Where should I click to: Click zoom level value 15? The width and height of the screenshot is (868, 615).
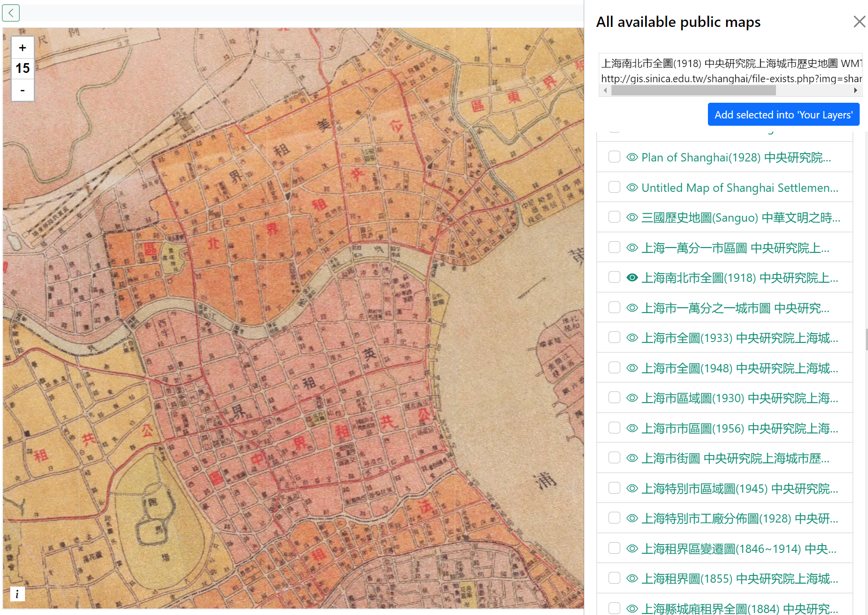[x=23, y=68]
